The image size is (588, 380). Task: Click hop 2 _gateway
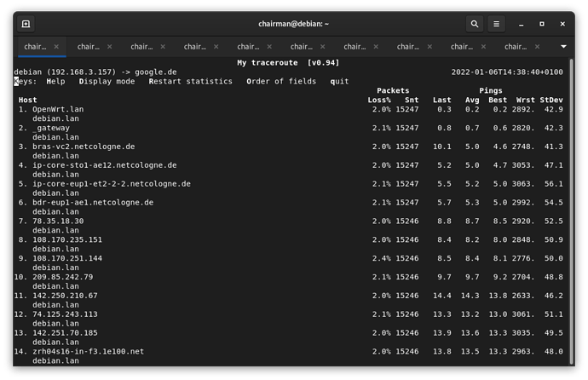click(51, 128)
